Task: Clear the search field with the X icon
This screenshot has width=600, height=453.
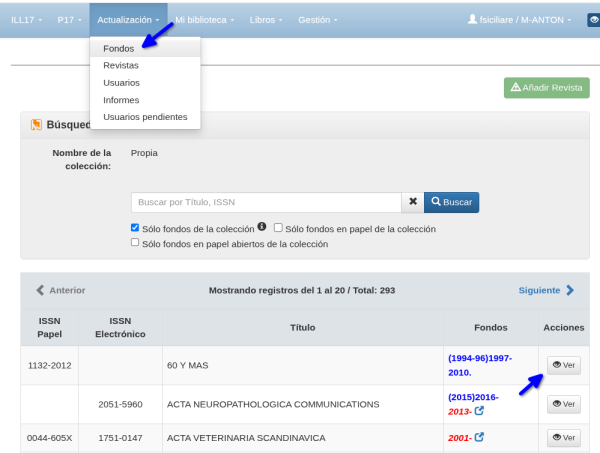Action: pos(413,202)
